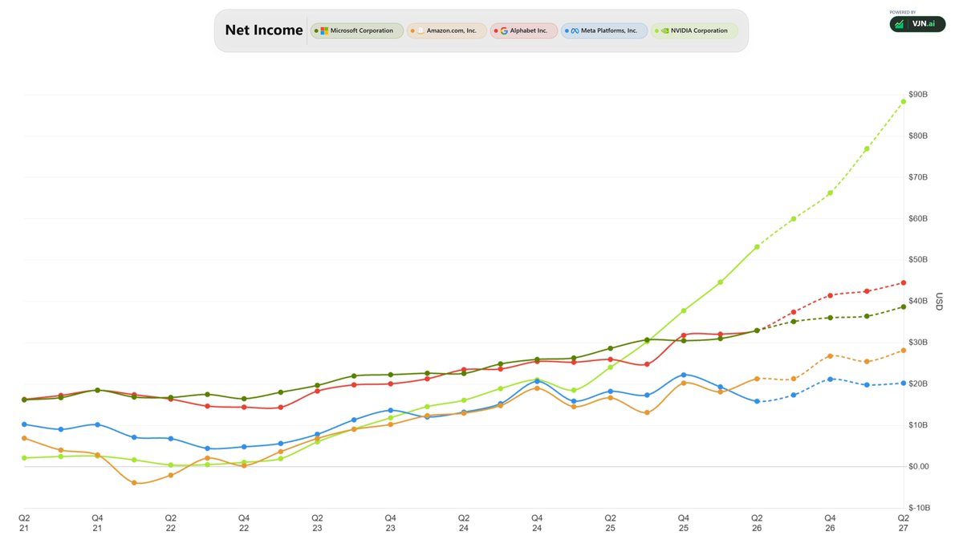Viewport: 963px width, 560px height.
Task: Click the Amazon logo in legend
Action: 421,31
